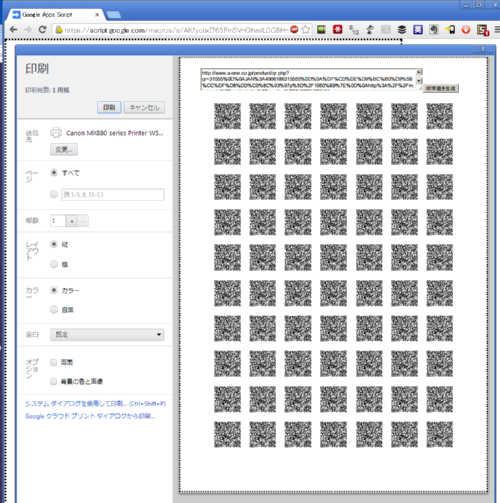The width and height of the screenshot is (500, 503).
Task: Enable the 両面 two-sided checkbox
Action: pyautogui.click(x=53, y=362)
